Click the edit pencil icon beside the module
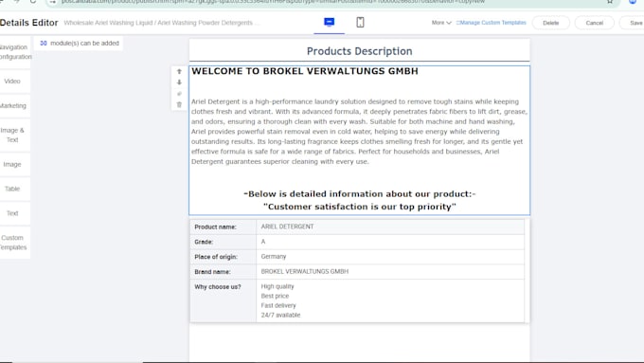Screen dimensions: 644x363 pyautogui.click(x=179, y=94)
